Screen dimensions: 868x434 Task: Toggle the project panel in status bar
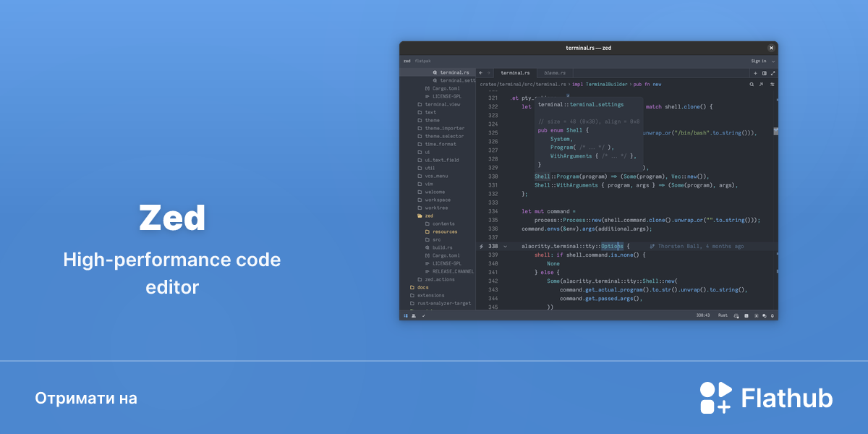(406, 315)
